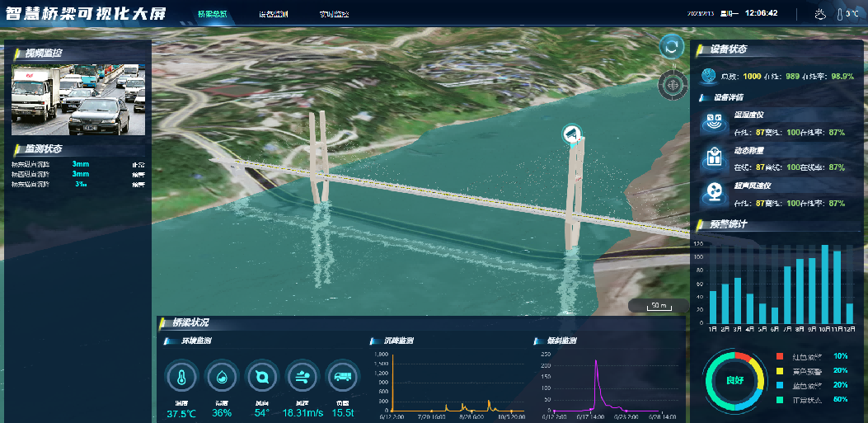The image size is (868, 423).
Task: Click the camera marker on bridge tower
Action: [572, 134]
